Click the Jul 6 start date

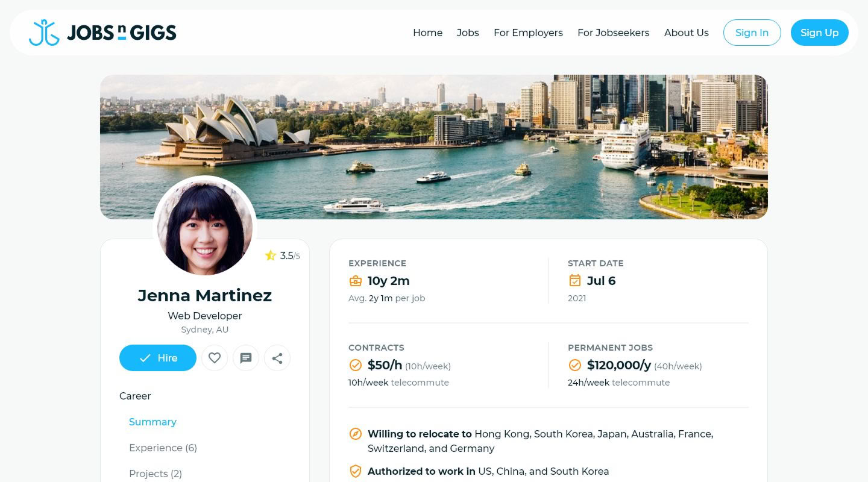601,281
